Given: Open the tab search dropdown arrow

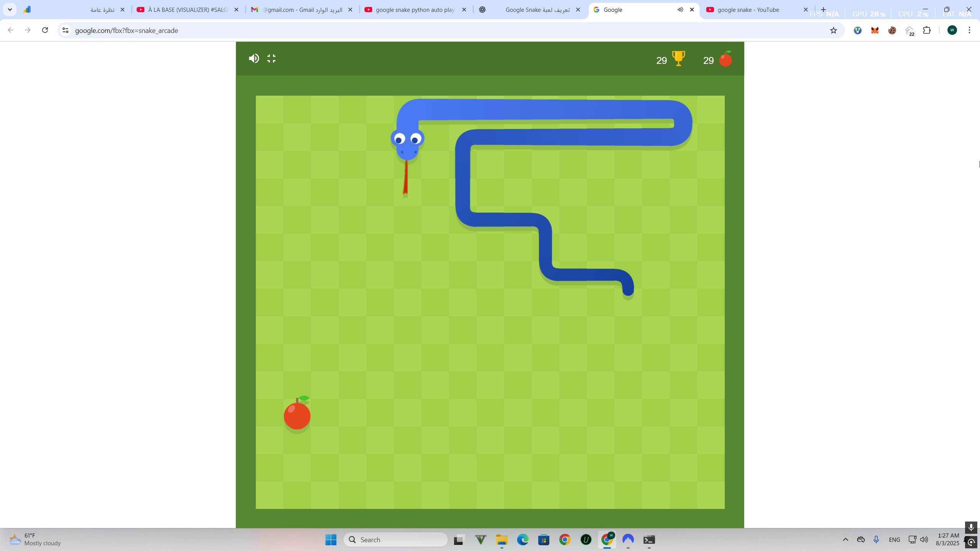Looking at the screenshot, I should click(10, 10).
